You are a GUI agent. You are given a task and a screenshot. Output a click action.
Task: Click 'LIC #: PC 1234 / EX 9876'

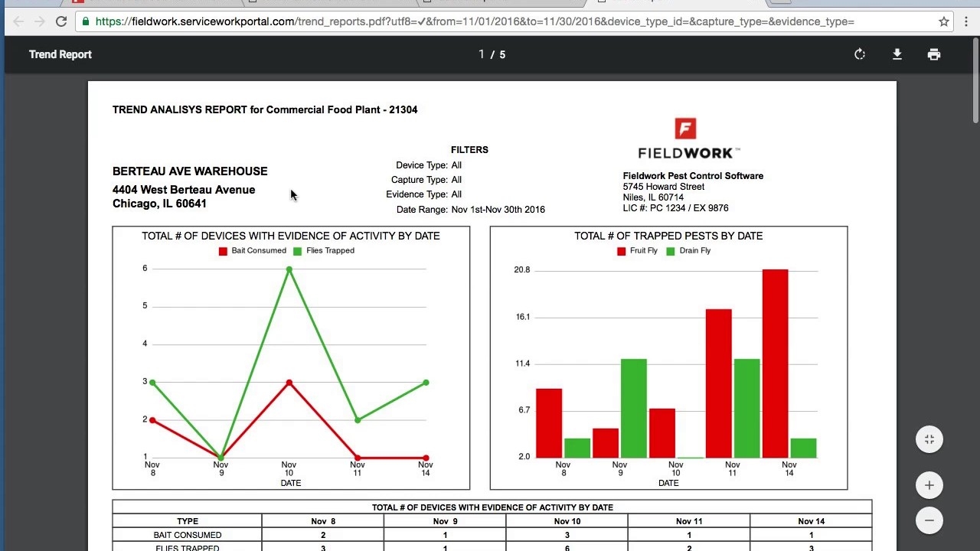tap(676, 208)
